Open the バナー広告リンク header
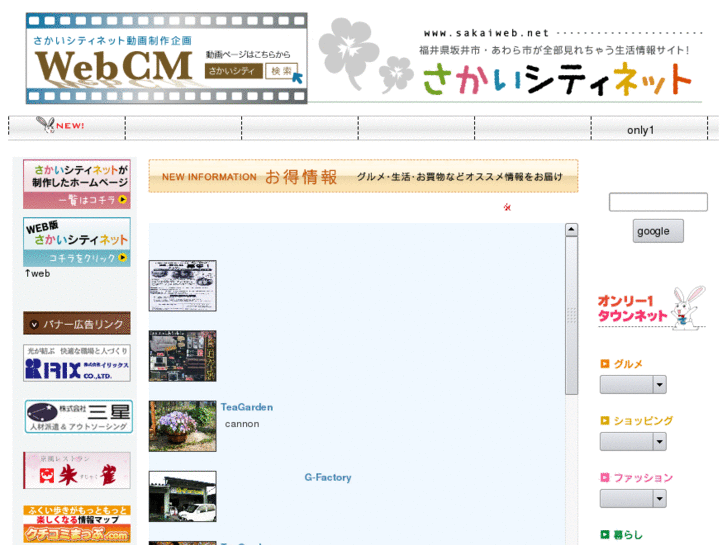The width and height of the screenshot is (727, 545). [77, 323]
